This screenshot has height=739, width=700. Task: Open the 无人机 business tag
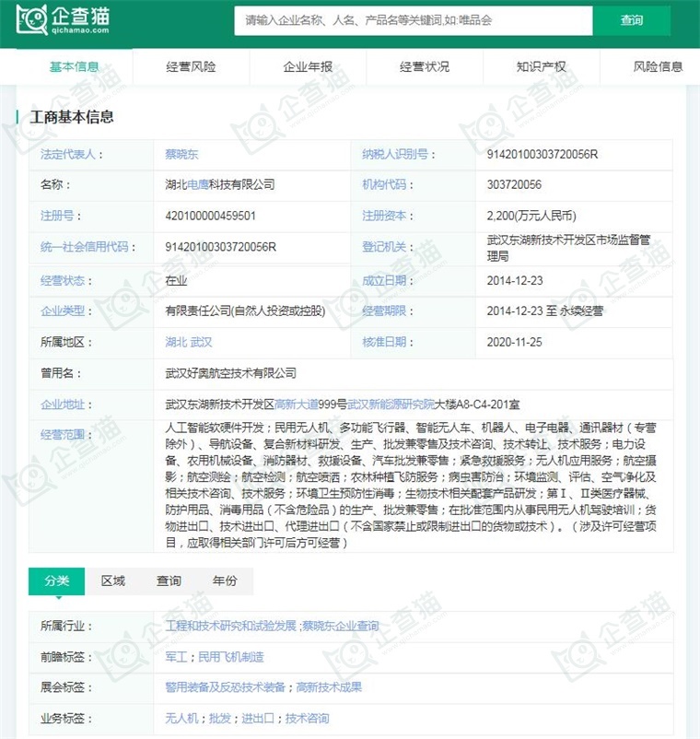coord(181,719)
